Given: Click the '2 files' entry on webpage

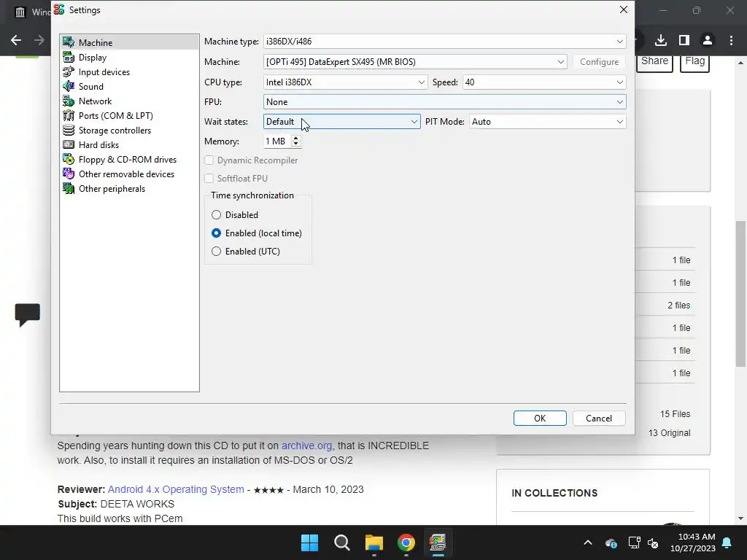Looking at the screenshot, I should (679, 306).
